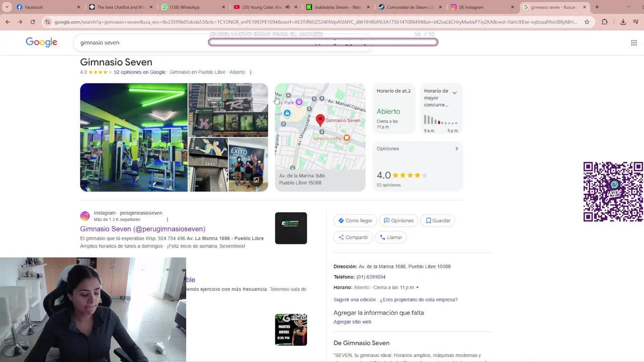Click Agregar sitio web link
This screenshot has height=362, width=644.
352,322
